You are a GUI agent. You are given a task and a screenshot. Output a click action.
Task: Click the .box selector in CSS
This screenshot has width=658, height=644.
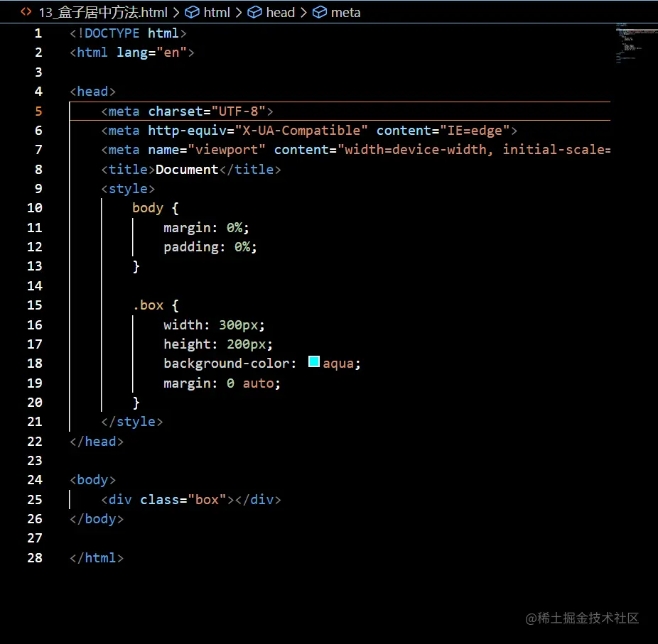(148, 305)
